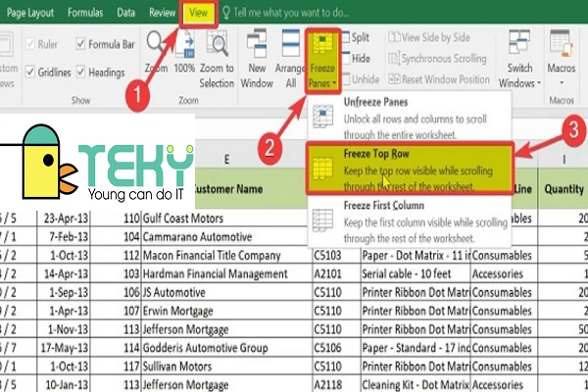Image resolution: width=588 pixels, height=392 pixels.
Task: Select the date cell 17-May-13
Action: [64, 348]
